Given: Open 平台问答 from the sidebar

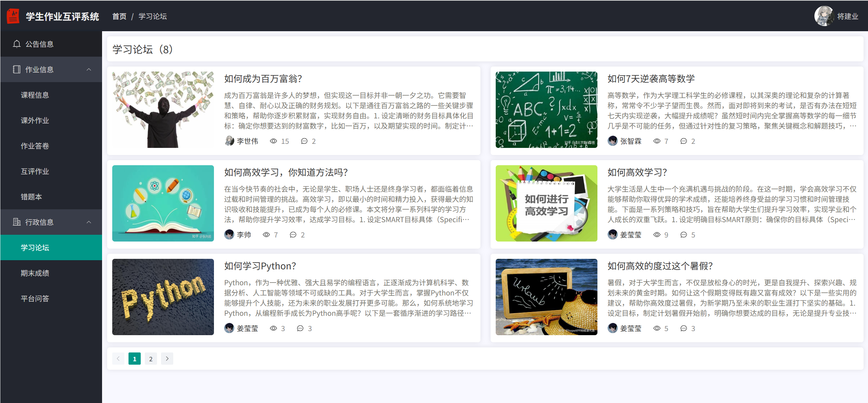Looking at the screenshot, I should [x=35, y=299].
